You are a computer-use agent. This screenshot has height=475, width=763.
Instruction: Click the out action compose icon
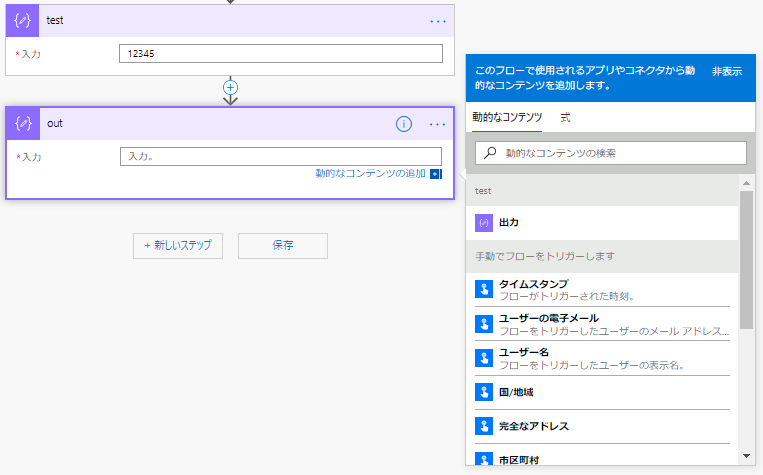[x=23, y=124]
